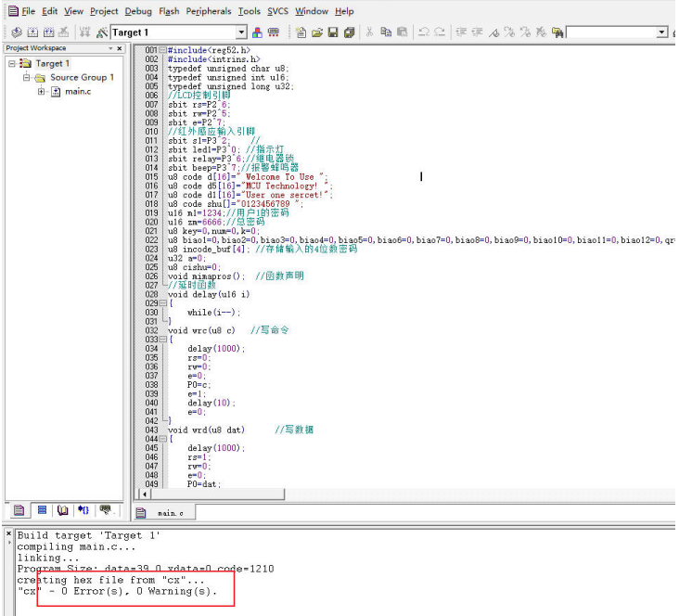Click the Manage multi-project icon next to blocks

274,32
